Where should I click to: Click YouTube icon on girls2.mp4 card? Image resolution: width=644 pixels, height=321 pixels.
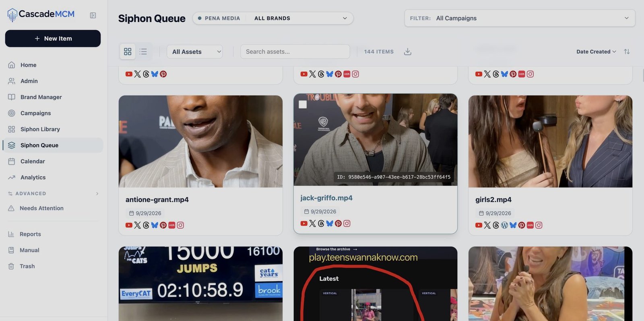(x=479, y=225)
